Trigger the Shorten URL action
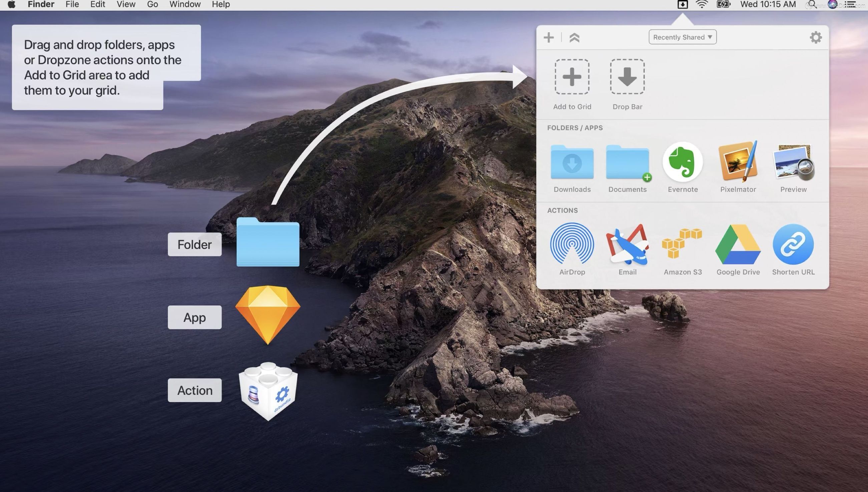Image resolution: width=868 pixels, height=492 pixels. (793, 244)
